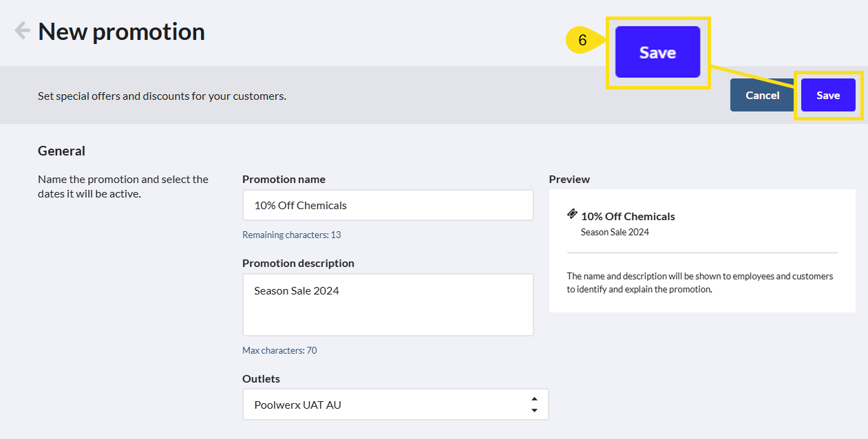
Task: Click the enlarged Save button callout
Action: [657, 52]
